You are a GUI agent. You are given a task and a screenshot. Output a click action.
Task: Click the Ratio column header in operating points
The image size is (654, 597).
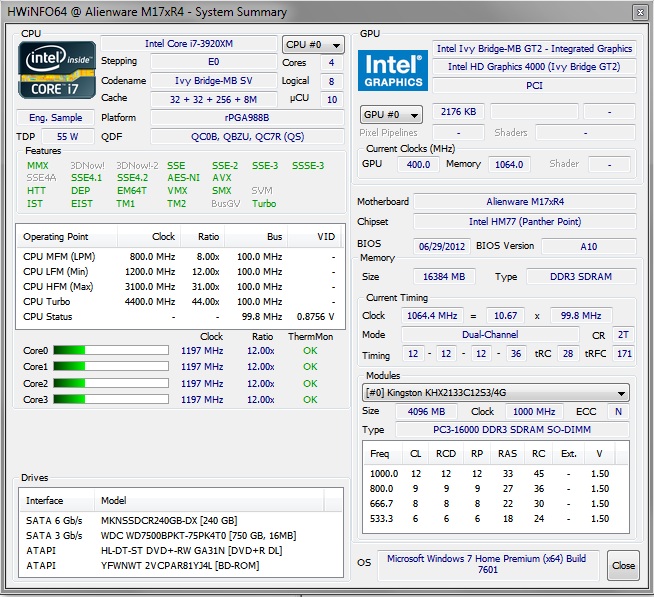pos(203,237)
